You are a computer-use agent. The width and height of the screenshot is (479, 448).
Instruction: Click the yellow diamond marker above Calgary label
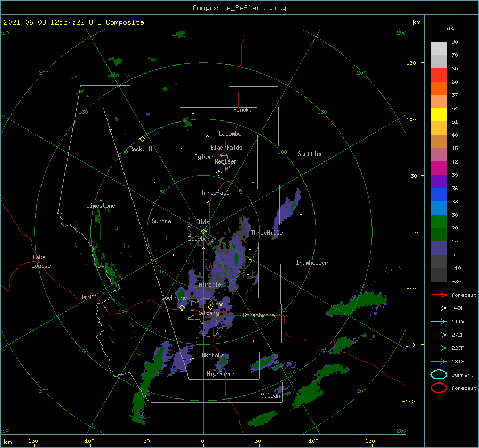coord(210,307)
